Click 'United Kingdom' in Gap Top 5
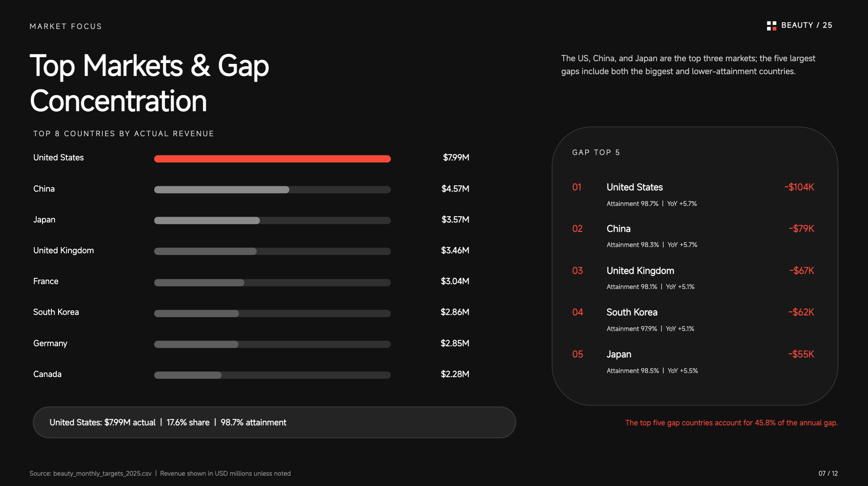The image size is (868, 486). (640, 271)
